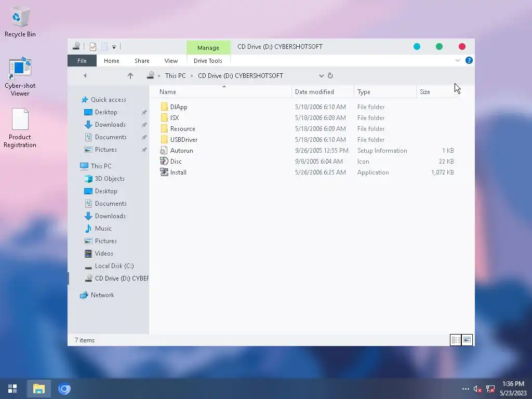Image resolution: width=532 pixels, height=399 pixels.
Task: Open Network in navigation pane
Action: click(102, 295)
